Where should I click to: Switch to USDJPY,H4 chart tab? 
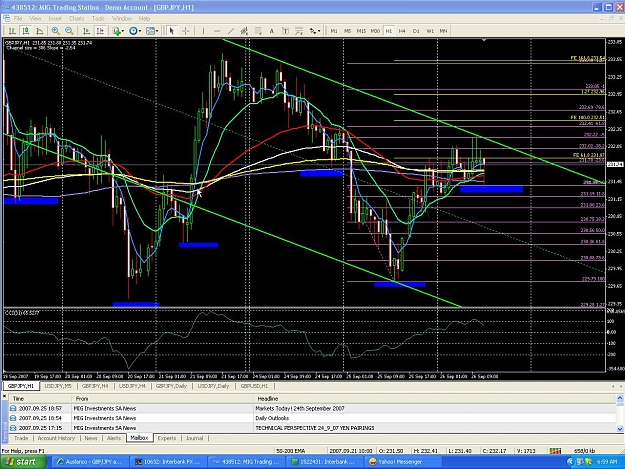[132, 386]
